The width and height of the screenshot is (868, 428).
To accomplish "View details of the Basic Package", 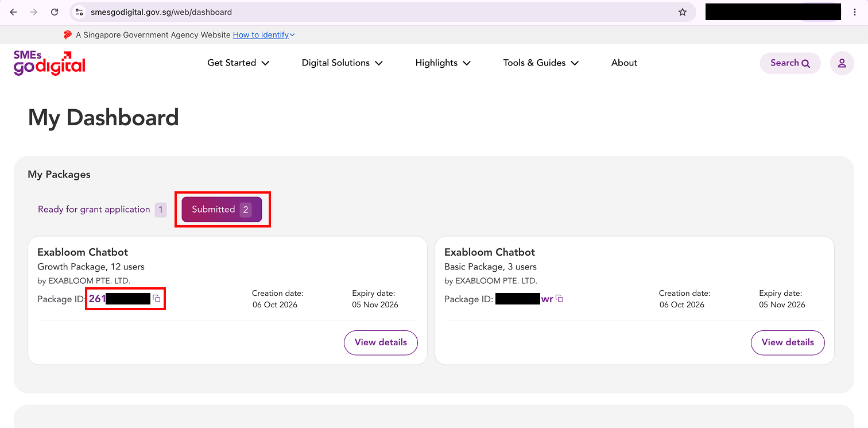I will point(788,342).
